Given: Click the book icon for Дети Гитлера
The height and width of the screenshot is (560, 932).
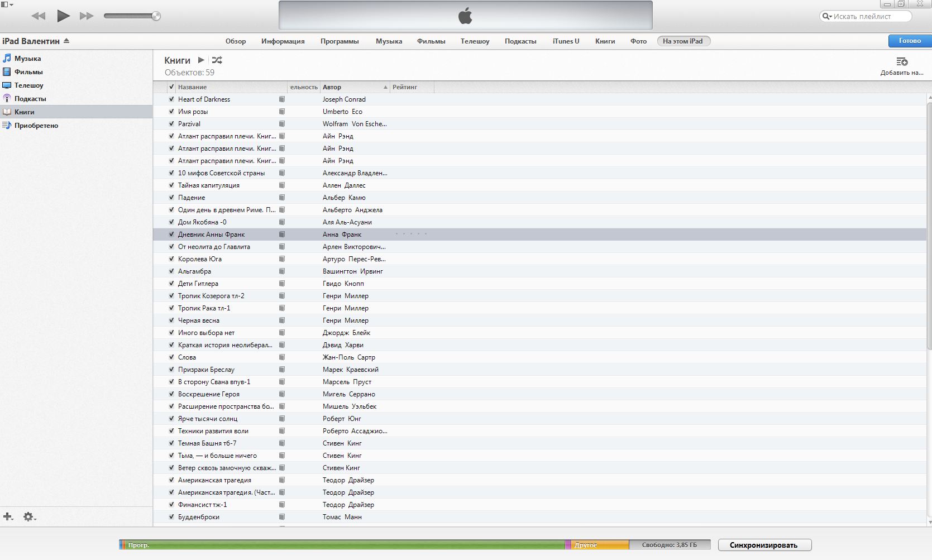Looking at the screenshot, I should (x=282, y=284).
